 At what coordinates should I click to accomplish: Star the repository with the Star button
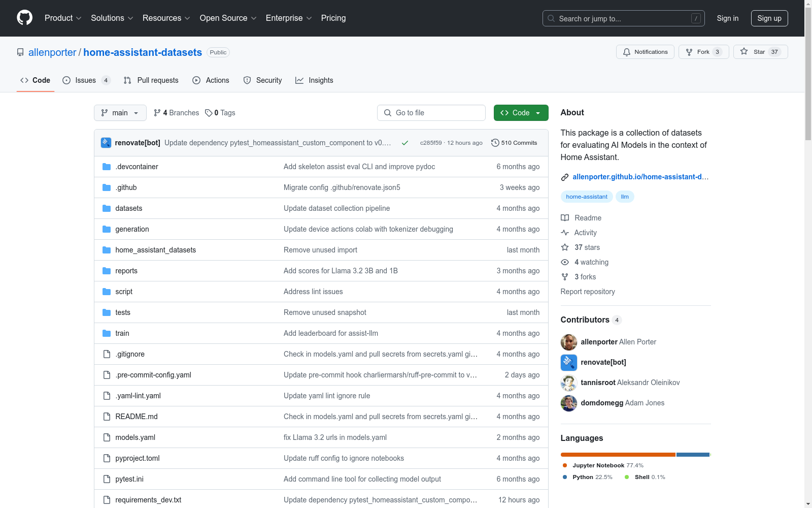760,52
